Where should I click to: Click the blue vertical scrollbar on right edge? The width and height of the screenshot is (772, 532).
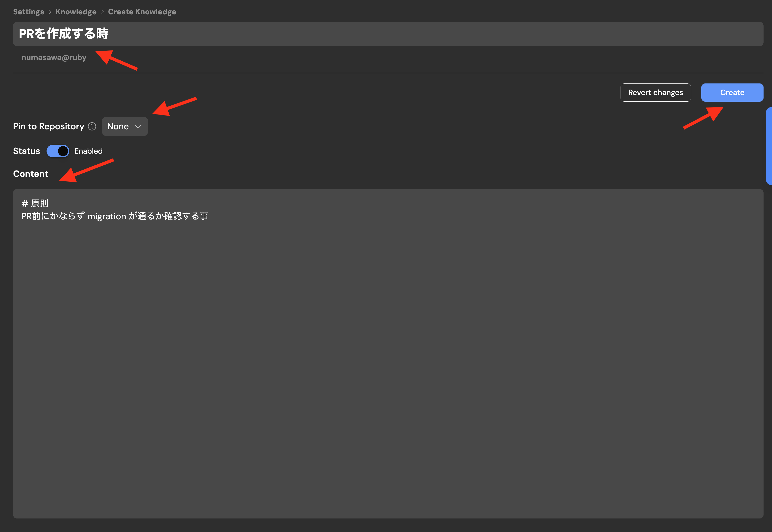tap(769, 146)
